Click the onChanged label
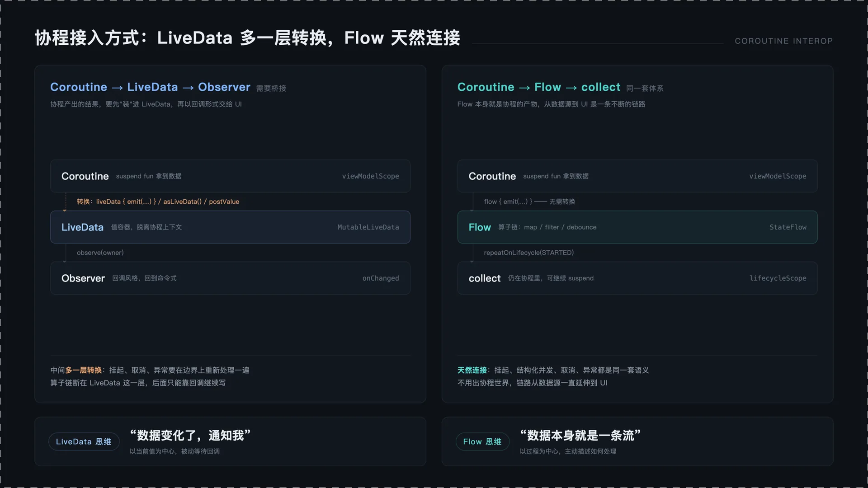 pyautogui.click(x=381, y=278)
